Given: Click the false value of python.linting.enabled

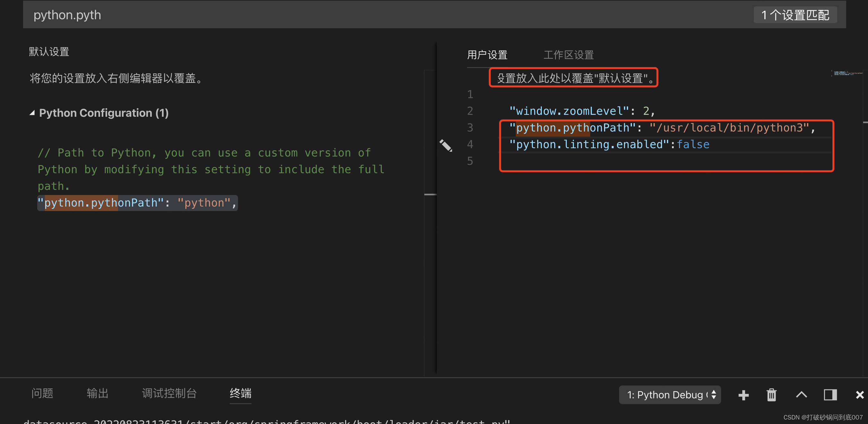Looking at the screenshot, I should click(693, 145).
